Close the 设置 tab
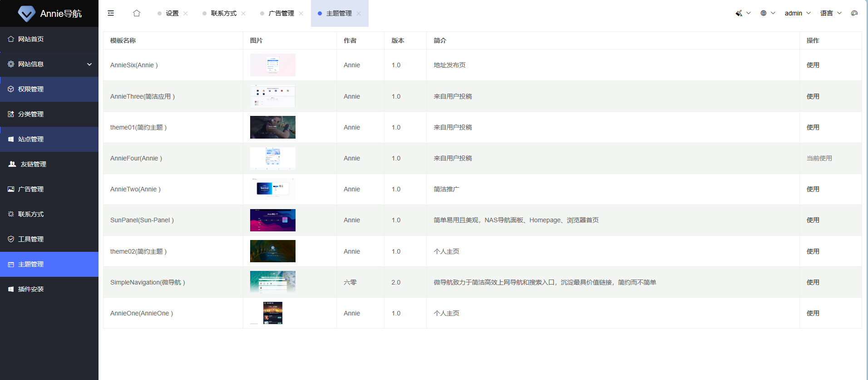 pos(186,14)
